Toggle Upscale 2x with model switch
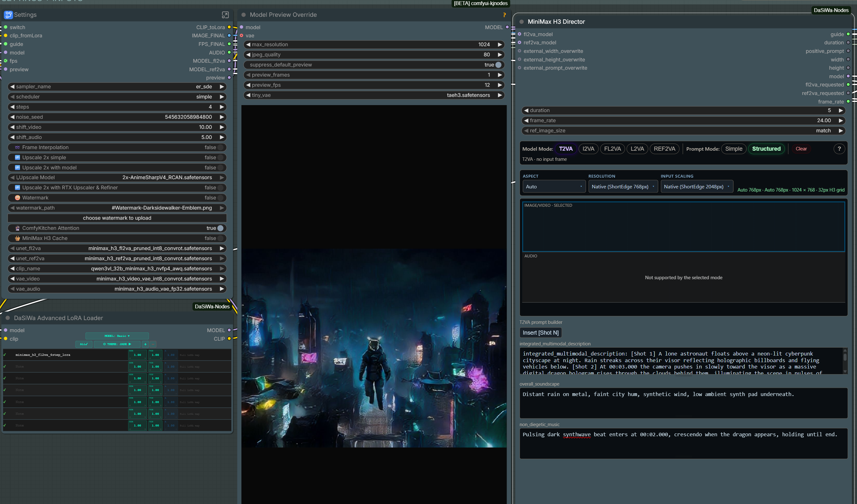 [221, 168]
